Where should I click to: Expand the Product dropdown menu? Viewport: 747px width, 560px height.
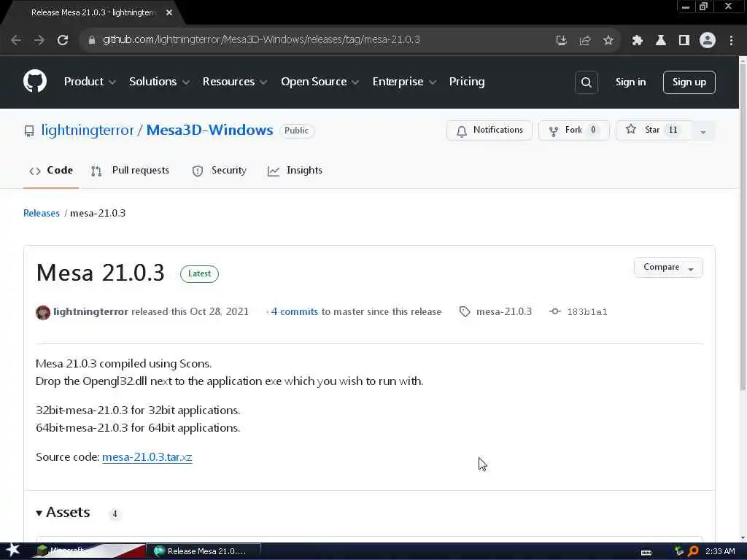coord(90,82)
